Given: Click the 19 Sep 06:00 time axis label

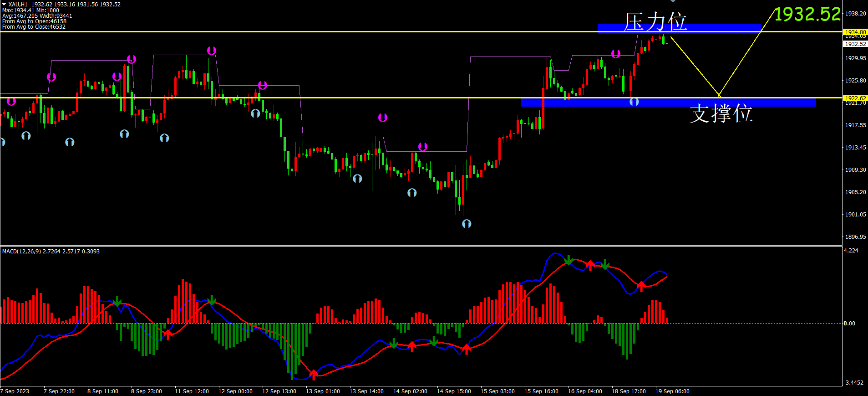Looking at the screenshot, I should pos(672,391).
